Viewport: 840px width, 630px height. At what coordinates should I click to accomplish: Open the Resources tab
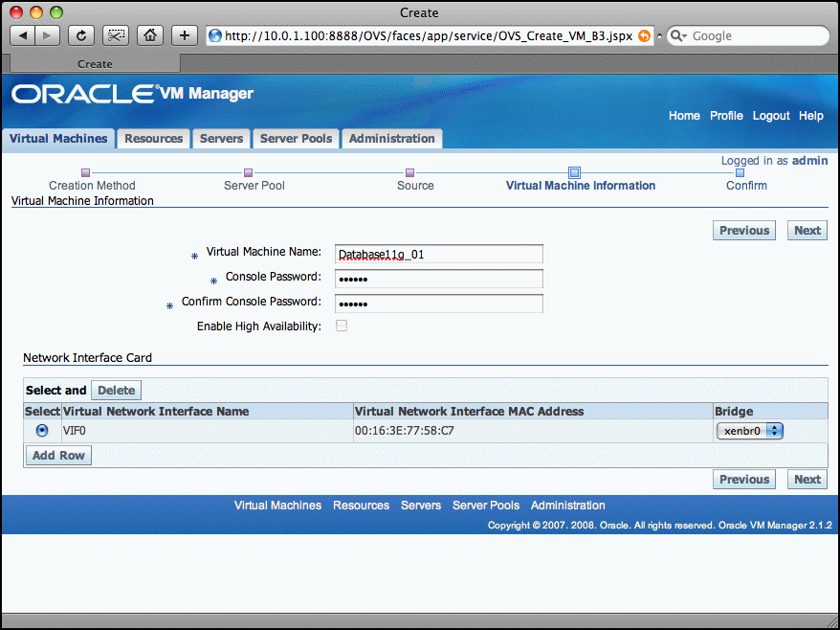[x=153, y=139]
